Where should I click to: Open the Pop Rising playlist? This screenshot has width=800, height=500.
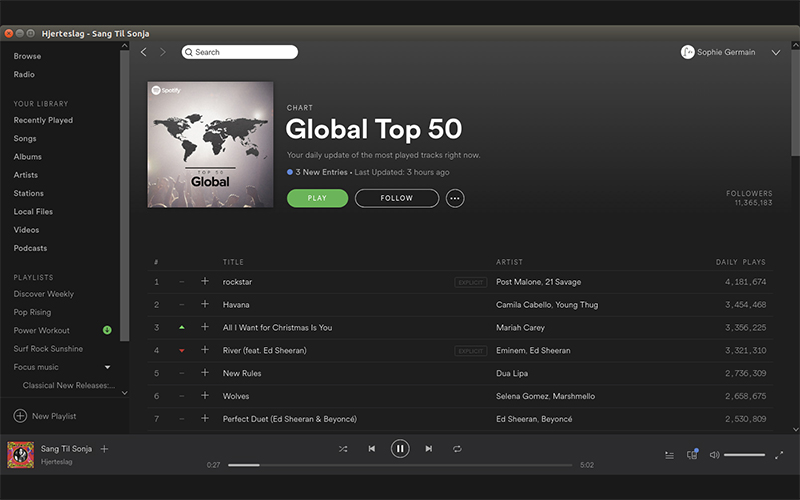(32, 312)
